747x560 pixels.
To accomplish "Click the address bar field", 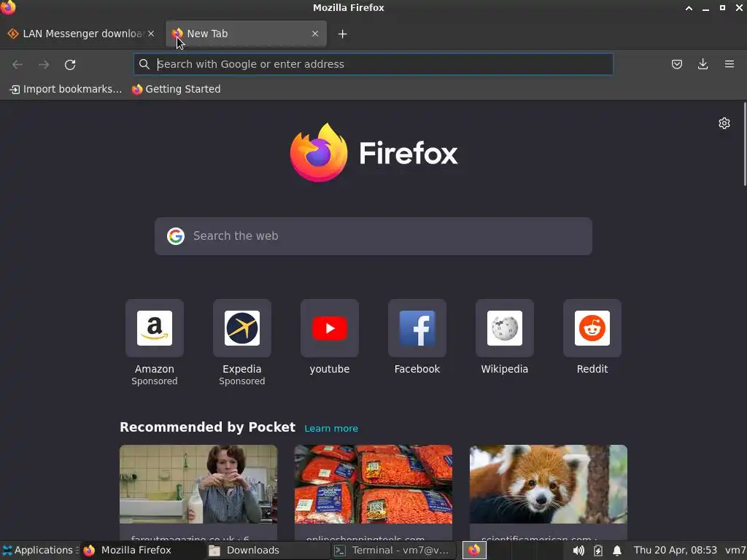I will tap(373, 64).
